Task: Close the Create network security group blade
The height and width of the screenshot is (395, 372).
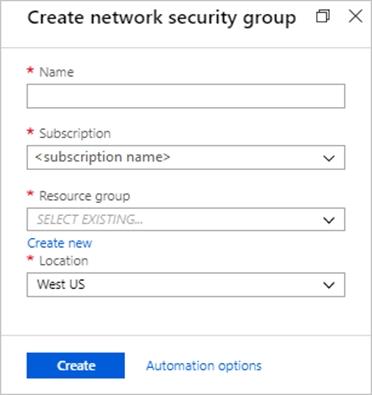Action: tap(355, 16)
